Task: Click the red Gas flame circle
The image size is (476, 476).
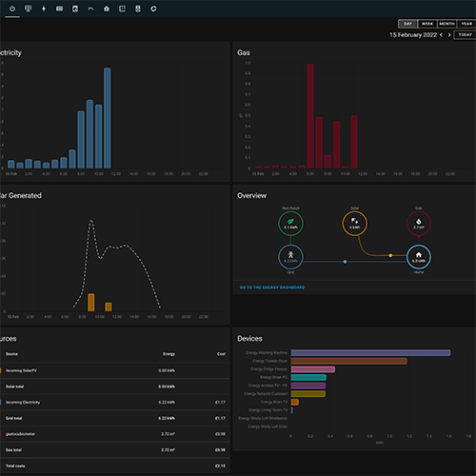Action: (x=419, y=224)
